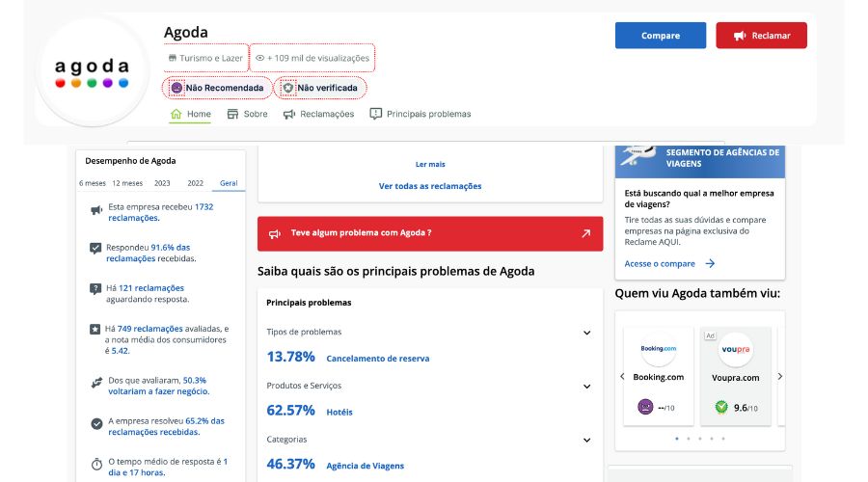Click the check circle icon beside 65.2%
This screenshot has width=868, height=482.
pyautogui.click(x=96, y=424)
